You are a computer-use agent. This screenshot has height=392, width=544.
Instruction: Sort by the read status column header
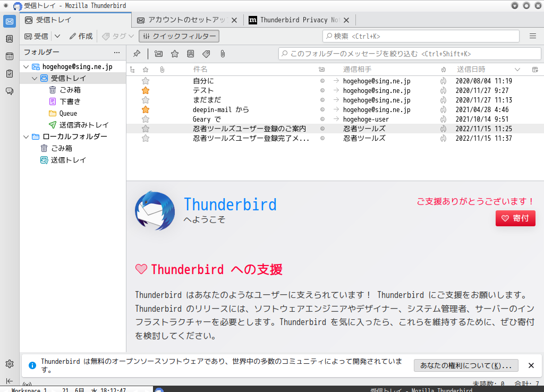pos(322,70)
